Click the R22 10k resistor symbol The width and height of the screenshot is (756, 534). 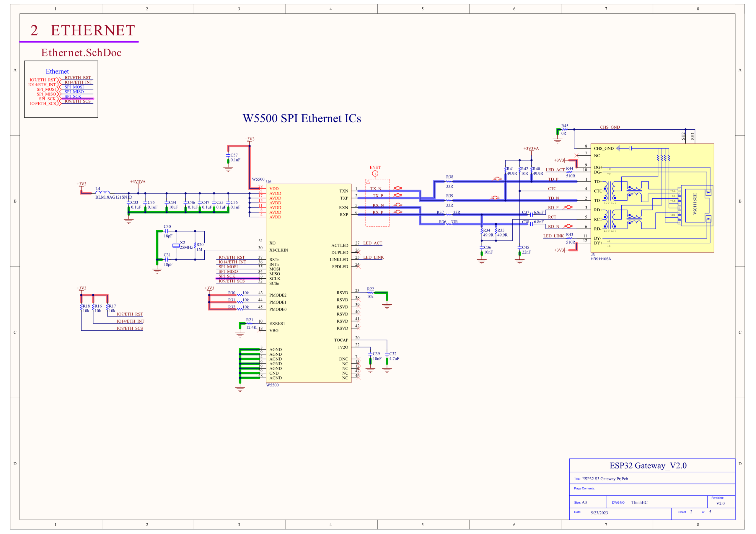[371, 292]
